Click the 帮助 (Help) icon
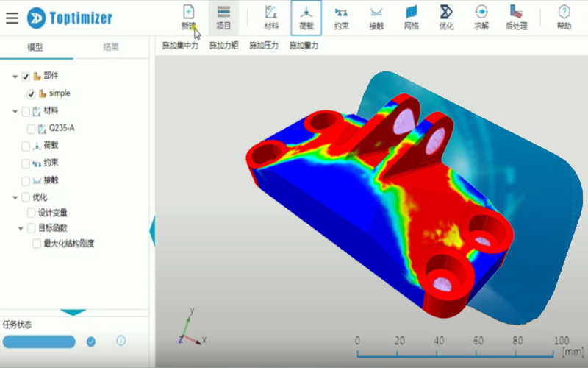 tap(564, 17)
